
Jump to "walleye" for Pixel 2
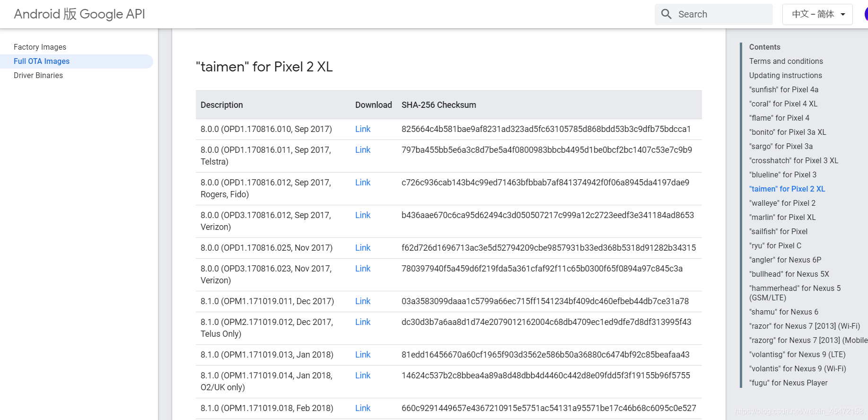coord(782,203)
